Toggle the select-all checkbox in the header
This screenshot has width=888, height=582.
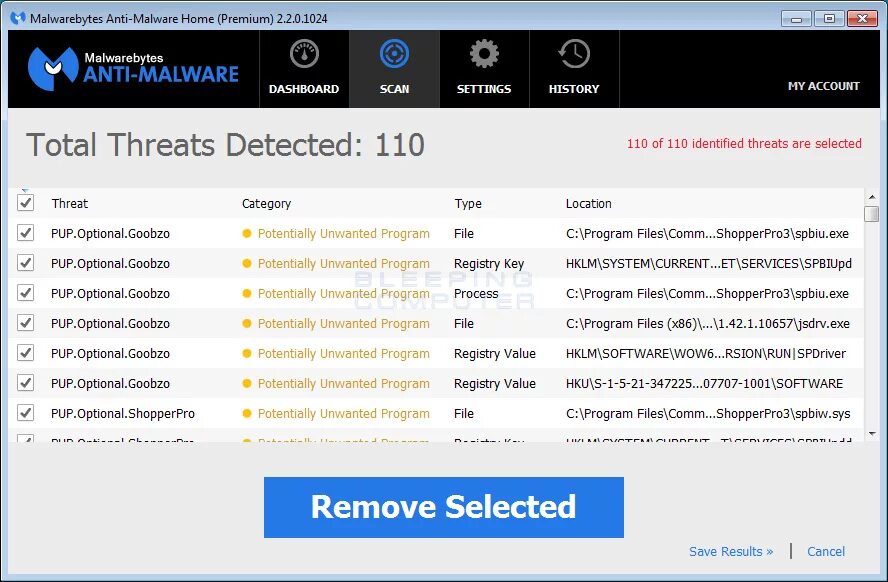[x=25, y=203]
